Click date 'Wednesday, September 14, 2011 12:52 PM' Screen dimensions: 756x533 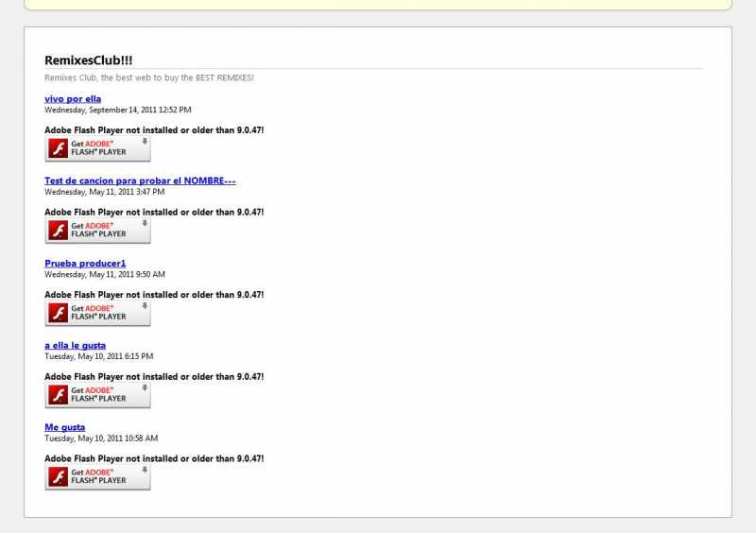[x=117, y=110]
